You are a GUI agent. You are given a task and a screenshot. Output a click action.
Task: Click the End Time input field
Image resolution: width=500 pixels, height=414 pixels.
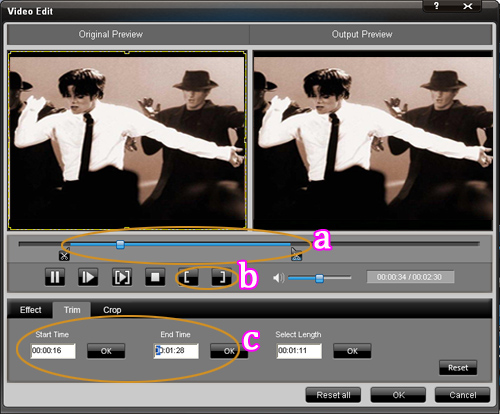176,351
